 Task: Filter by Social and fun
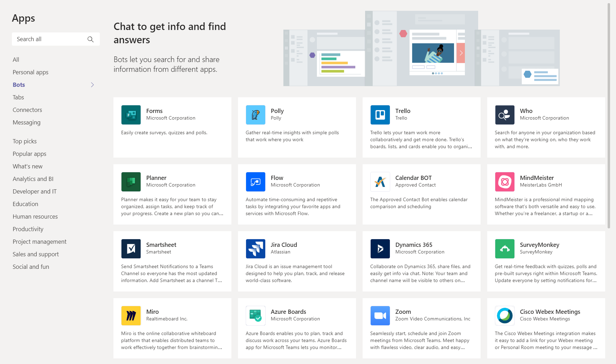[31, 267]
